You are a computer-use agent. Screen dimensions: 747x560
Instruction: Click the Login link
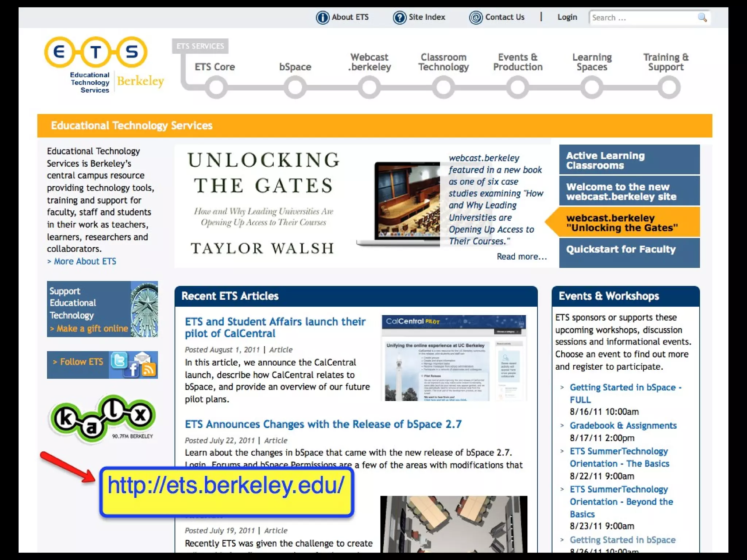coord(567,17)
